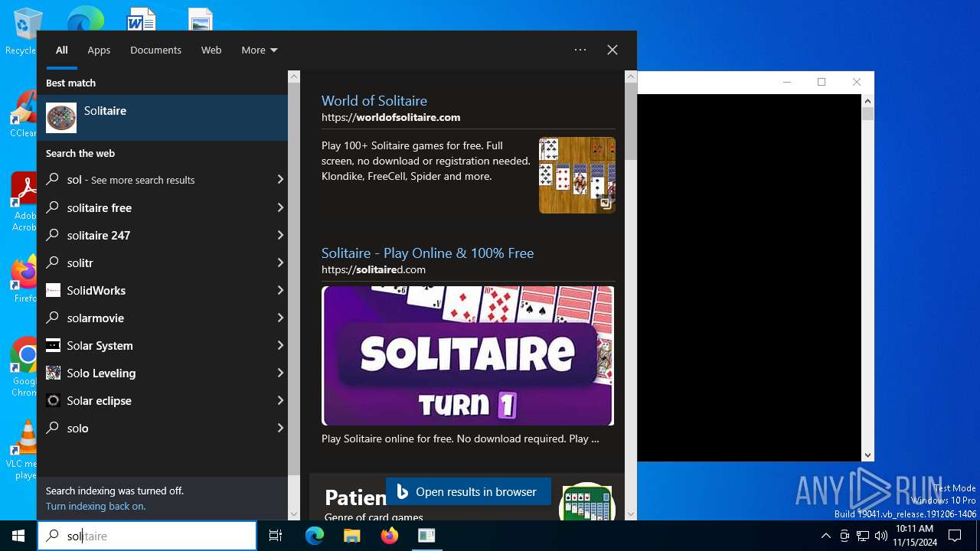This screenshot has width=980, height=551.
Task: Open the World of Solitaire link
Action: pos(374,100)
